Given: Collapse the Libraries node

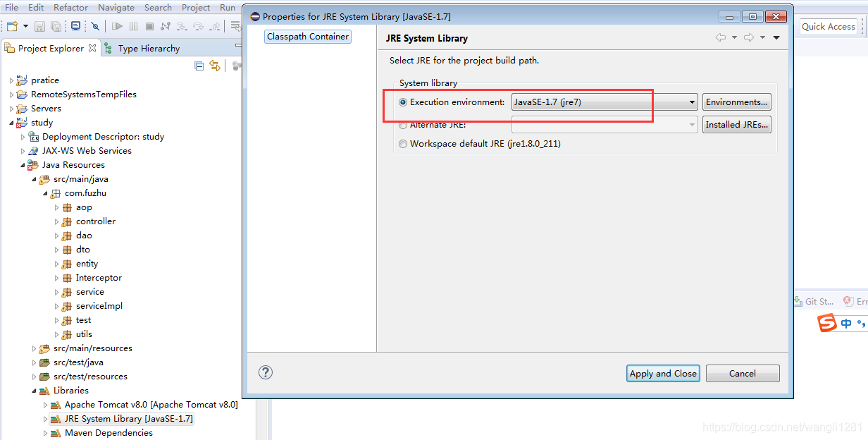Looking at the screenshot, I should click(34, 391).
